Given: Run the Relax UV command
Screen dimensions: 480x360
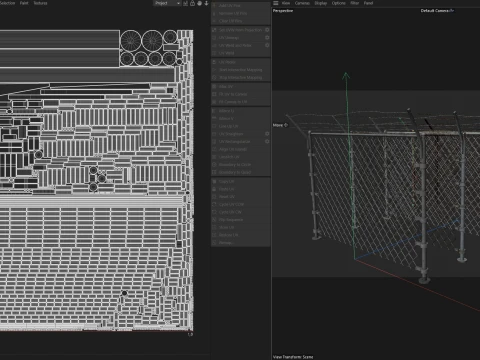Looking at the screenshot, I should (x=240, y=157).
